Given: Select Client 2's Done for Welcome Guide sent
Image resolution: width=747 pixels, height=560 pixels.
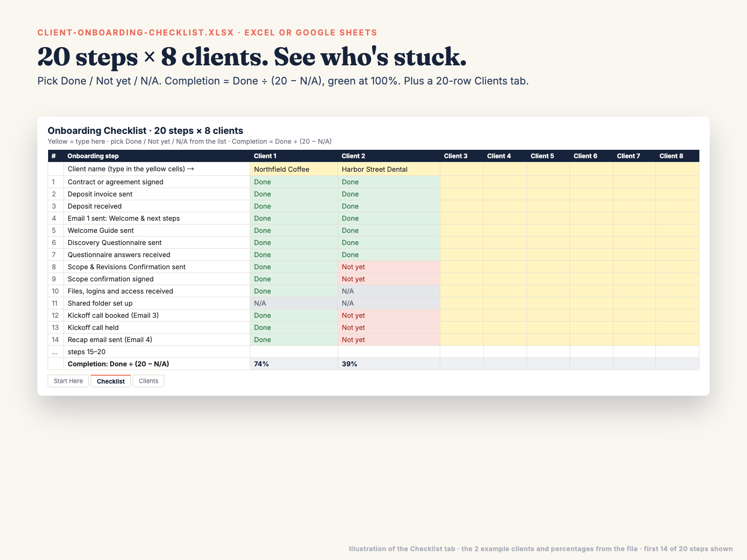Looking at the screenshot, I should pos(389,231).
